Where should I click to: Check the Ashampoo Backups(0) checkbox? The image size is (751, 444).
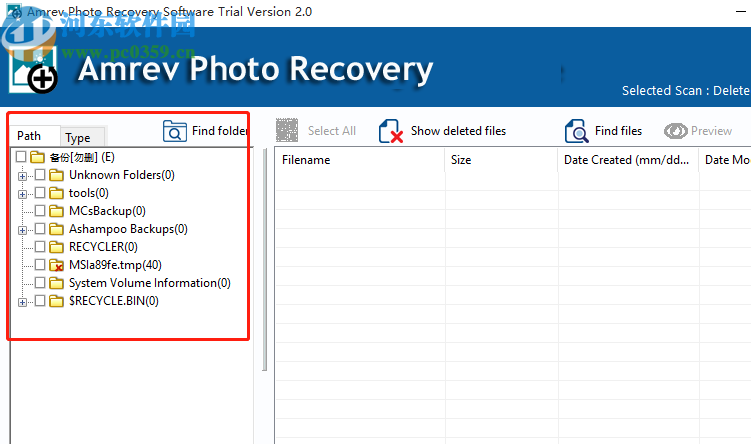(40, 228)
